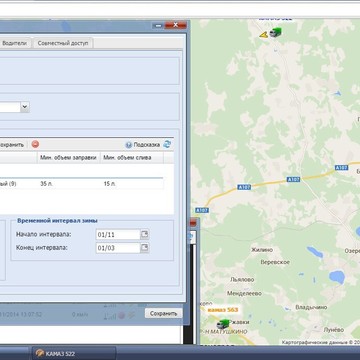
Task: Click the Подсказка help icon
Action: click(x=129, y=145)
